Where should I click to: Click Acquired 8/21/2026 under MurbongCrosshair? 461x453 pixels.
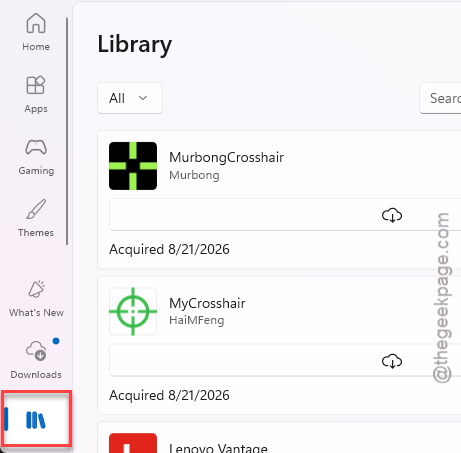[x=169, y=249]
